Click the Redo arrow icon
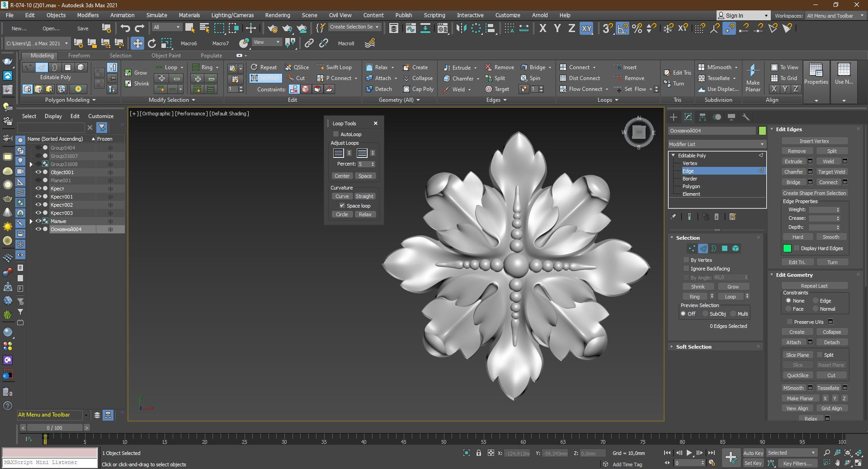Image resolution: width=868 pixels, height=469 pixels. pyautogui.click(x=140, y=28)
